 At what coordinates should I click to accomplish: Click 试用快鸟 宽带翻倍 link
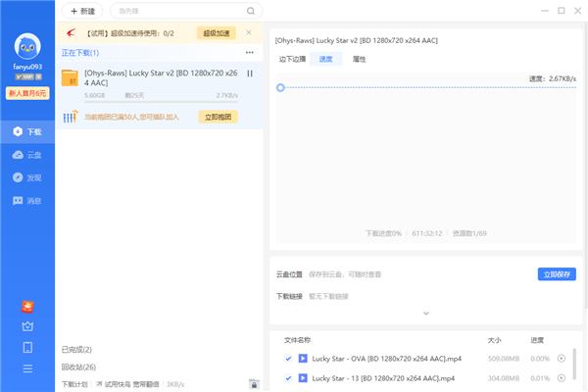tap(127, 384)
